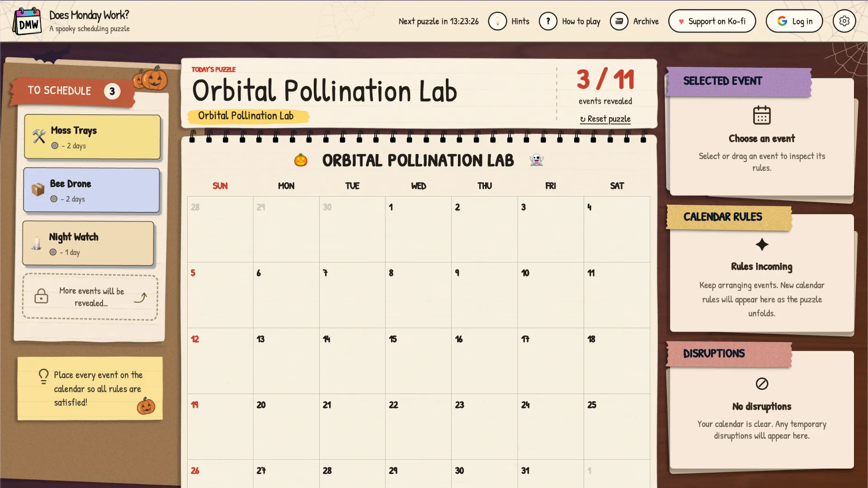Open the settings gear icon
868x488 pixels.
coord(844,21)
